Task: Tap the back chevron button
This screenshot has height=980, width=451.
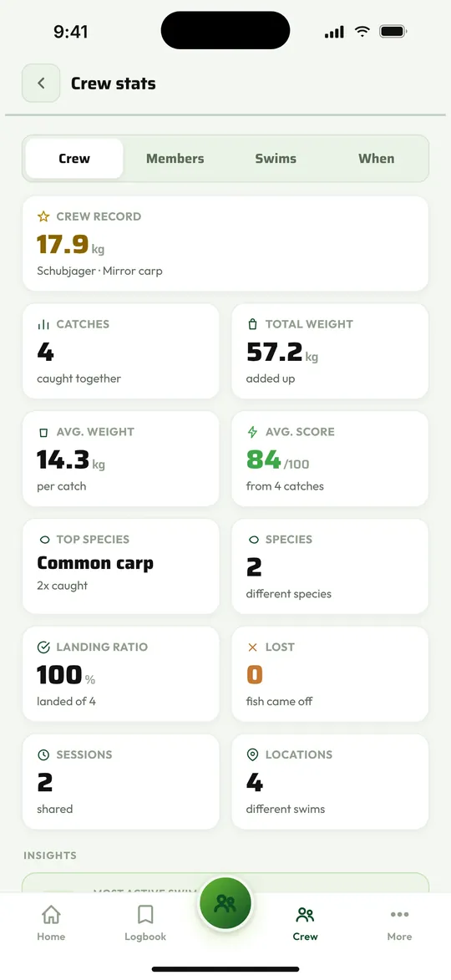Action: tap(41, 83)
